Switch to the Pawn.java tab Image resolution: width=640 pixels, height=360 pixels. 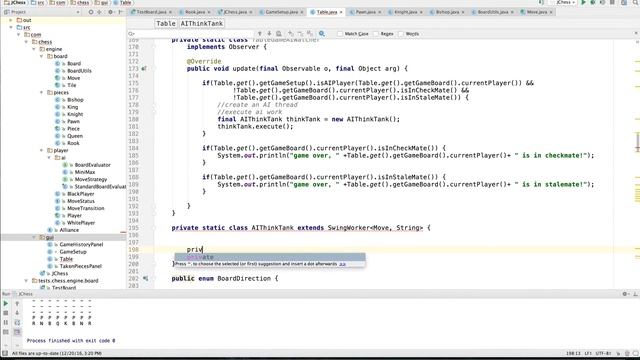365,12
